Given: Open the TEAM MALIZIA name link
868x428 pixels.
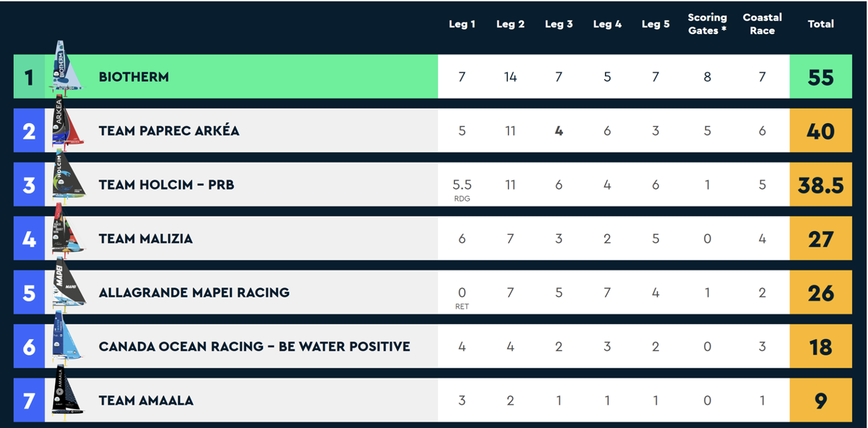Looking at the screenshot, I should point(145,239).
